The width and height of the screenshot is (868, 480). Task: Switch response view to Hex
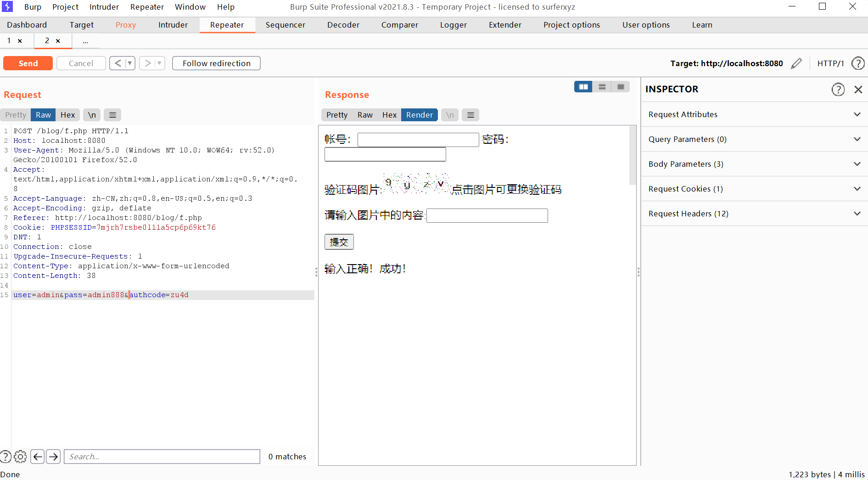(x=389, y=115)
